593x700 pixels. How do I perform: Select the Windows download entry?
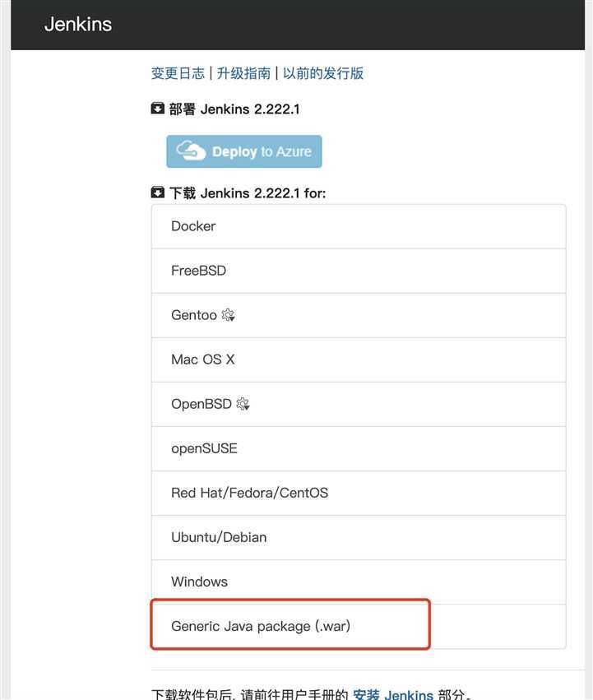point(359,582)
